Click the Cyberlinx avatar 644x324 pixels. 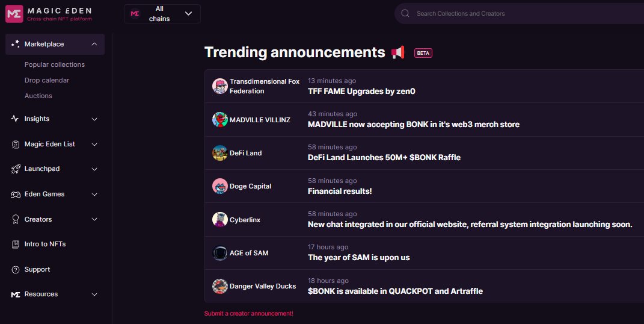(x=219, y=220)
